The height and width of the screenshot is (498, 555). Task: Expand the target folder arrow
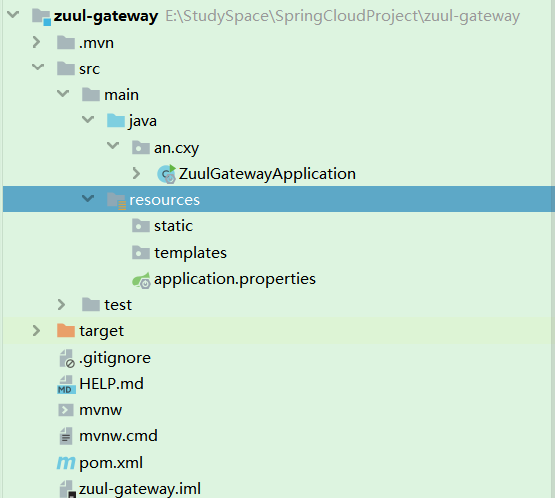tap(36, 331)
